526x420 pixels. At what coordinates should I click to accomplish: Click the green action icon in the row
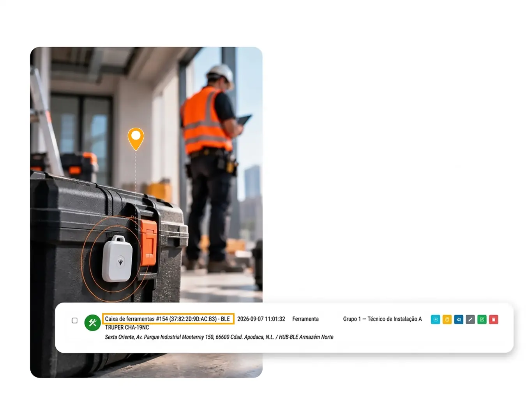click(482, 320)
